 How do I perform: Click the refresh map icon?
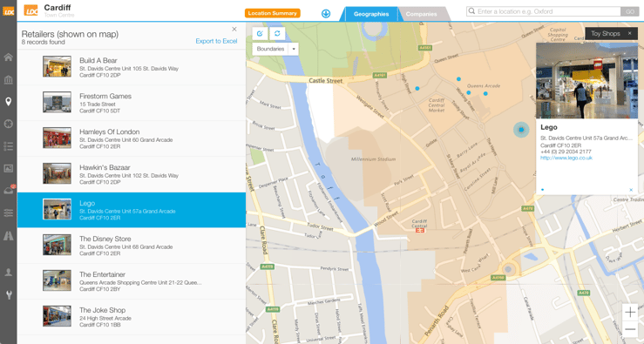coord(277,33)
